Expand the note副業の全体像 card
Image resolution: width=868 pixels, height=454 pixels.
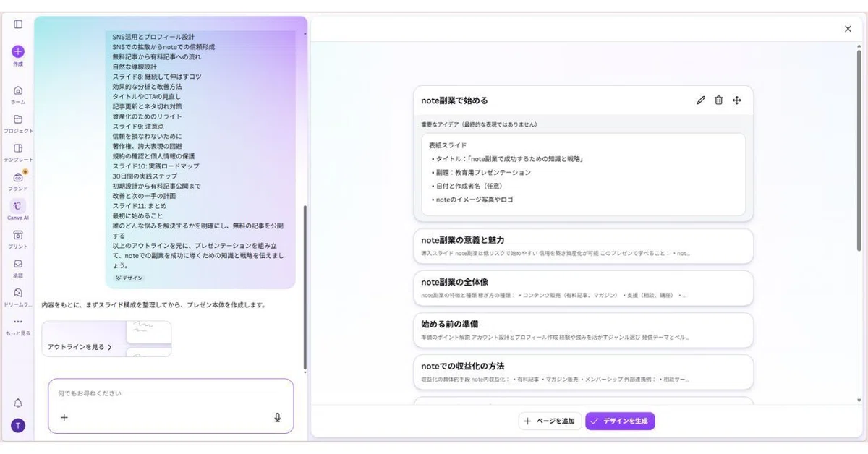point(584,288)
